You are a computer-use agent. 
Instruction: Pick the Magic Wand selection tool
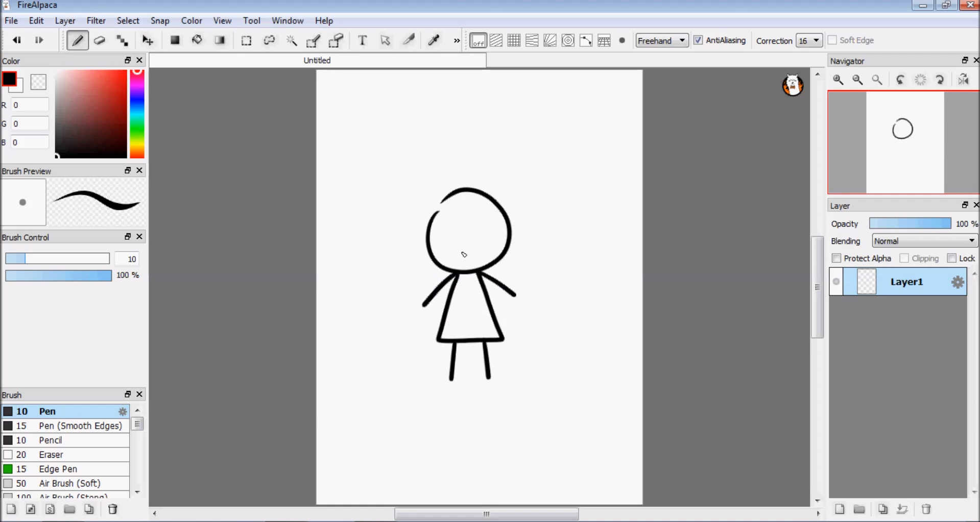click(292, 40)
